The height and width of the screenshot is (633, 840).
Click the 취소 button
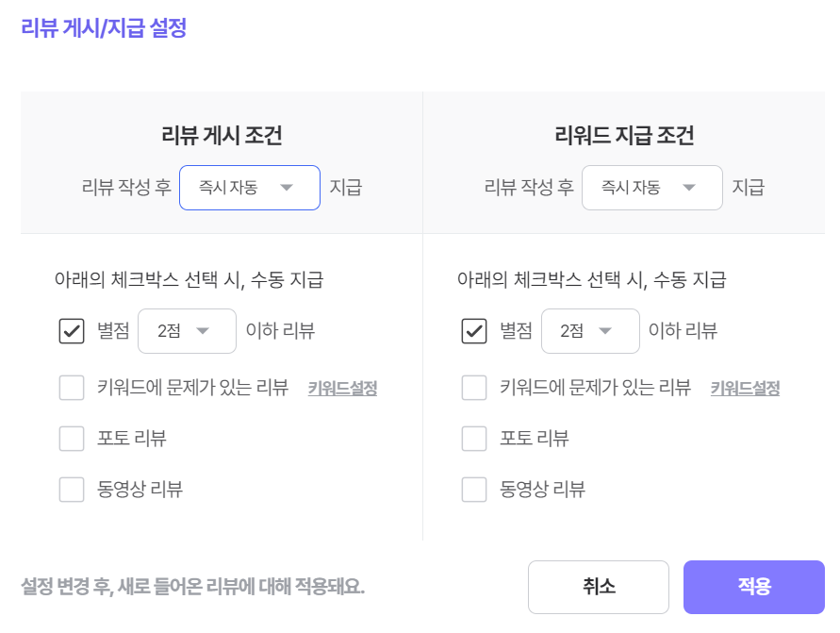(x=599, y=587)
